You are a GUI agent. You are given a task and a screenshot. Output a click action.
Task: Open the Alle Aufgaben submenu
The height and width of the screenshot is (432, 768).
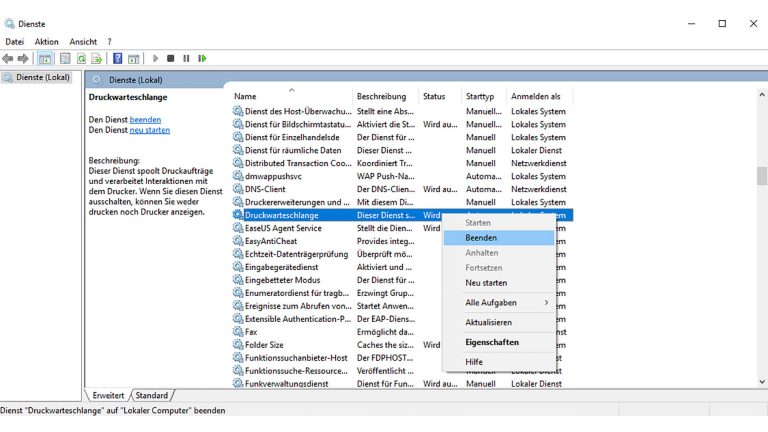coord(491,302)
